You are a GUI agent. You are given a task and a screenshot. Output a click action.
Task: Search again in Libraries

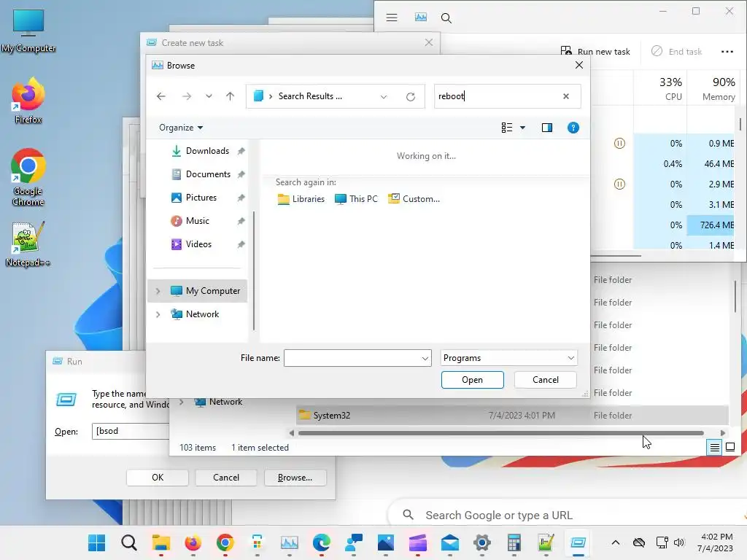click(x=301, y=199)
